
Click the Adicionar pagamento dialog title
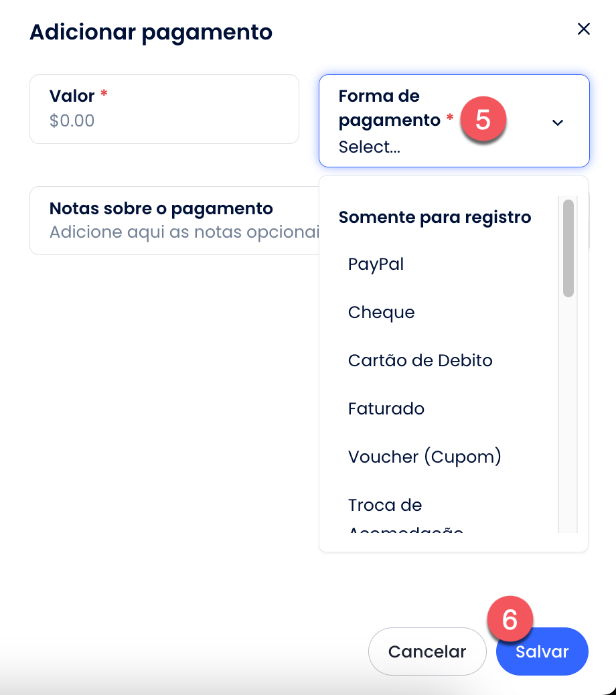[151, 32]
